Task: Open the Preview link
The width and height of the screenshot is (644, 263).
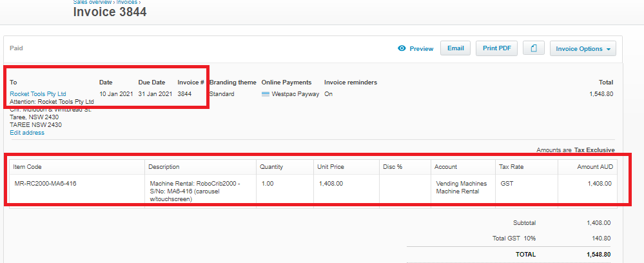Action: click(x=422, y=48)
